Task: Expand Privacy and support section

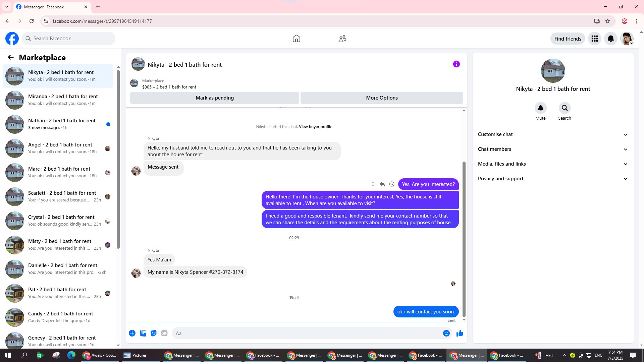Action: [552, 179]
